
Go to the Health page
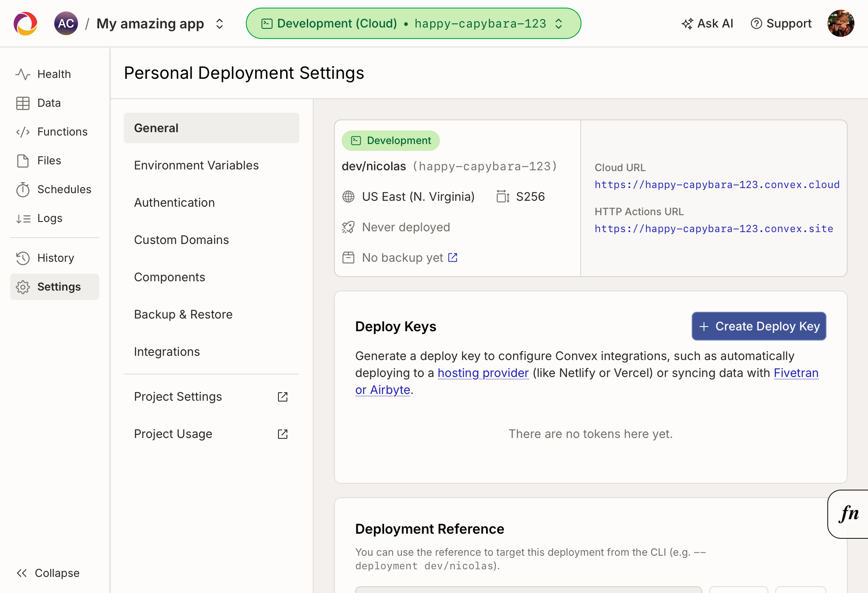click(55, 74)
